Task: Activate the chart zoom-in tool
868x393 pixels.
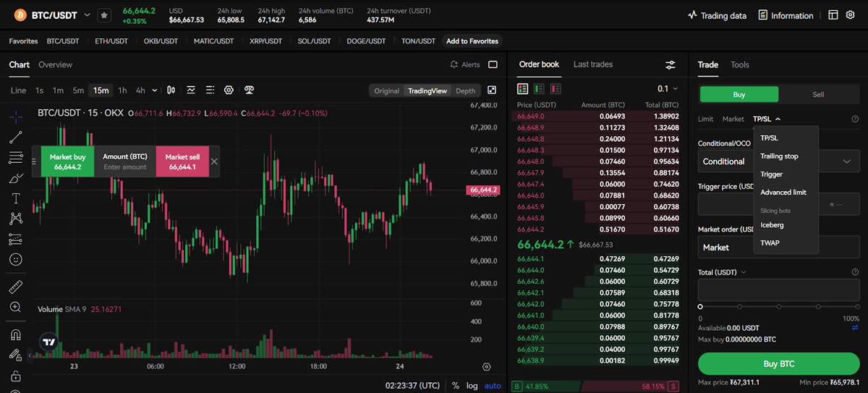Action: click(16, 307)
